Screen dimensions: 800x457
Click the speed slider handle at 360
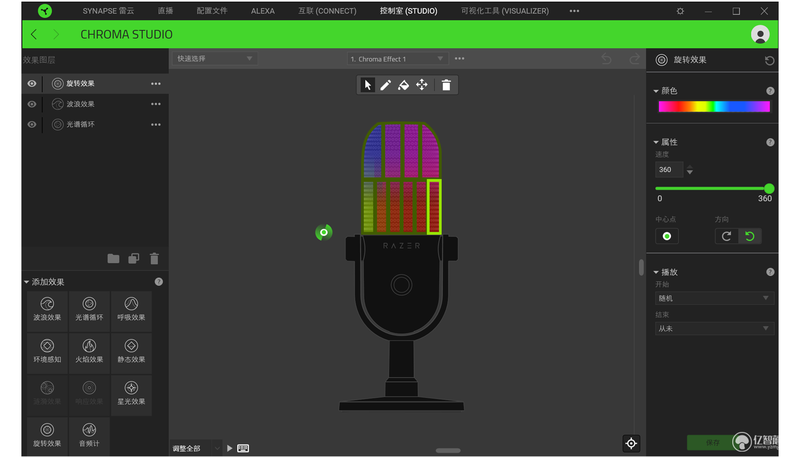click(x=769, y=189)
